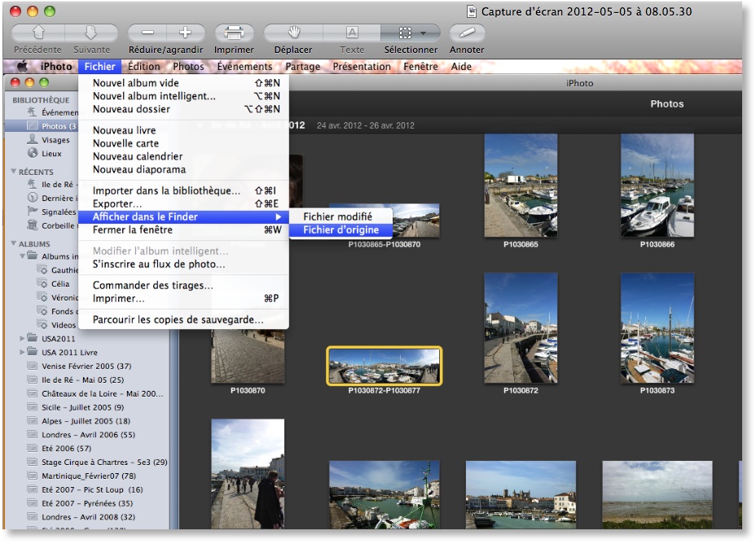The height and width of the screenshot is (544, 756).
Task: Open album Martinique_Février07 (78)
Action: [89, 476]
